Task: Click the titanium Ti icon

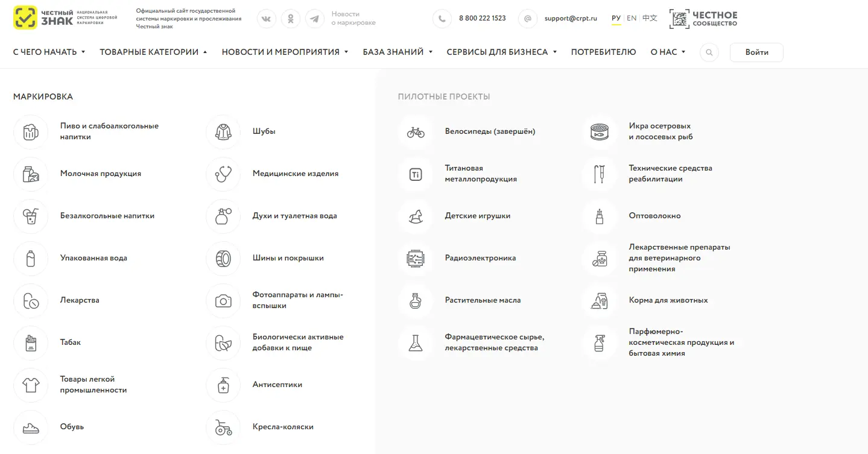Action: click(416, 174)
